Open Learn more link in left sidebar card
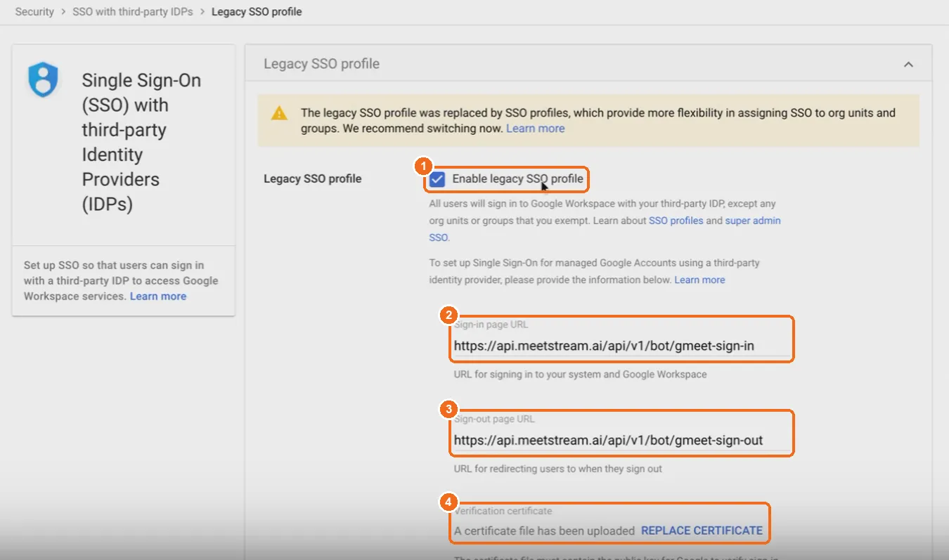This screenshot has width=949, height=560. click(x=158, y=297)
